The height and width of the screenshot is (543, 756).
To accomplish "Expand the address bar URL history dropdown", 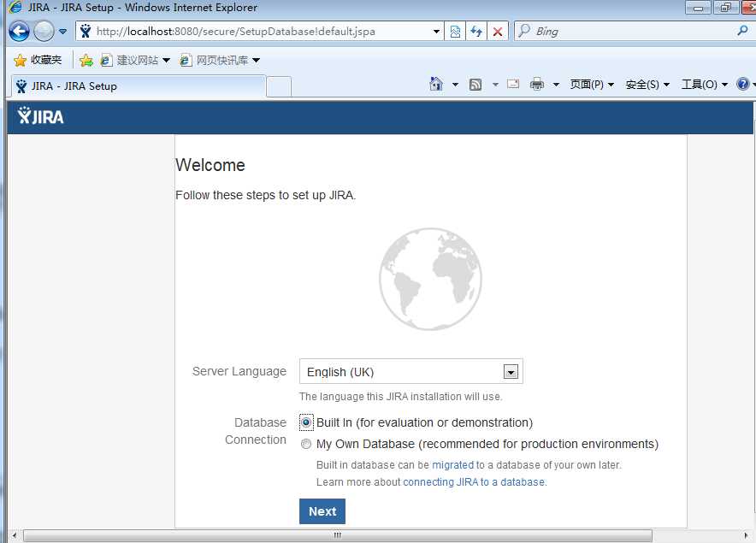I will tap(436, 32).
